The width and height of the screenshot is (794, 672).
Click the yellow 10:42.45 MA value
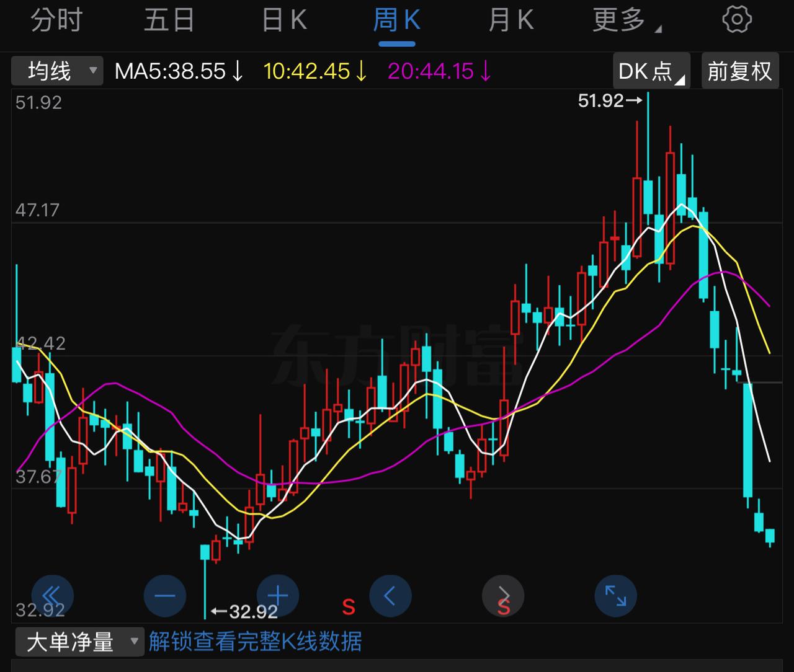coord(316,71)
